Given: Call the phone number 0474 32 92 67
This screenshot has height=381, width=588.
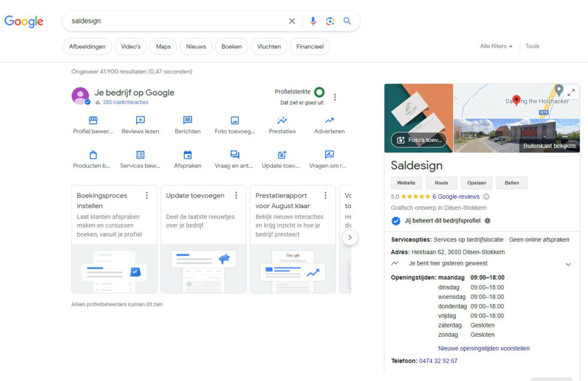Looking at the screenshot, I should 438,361.
